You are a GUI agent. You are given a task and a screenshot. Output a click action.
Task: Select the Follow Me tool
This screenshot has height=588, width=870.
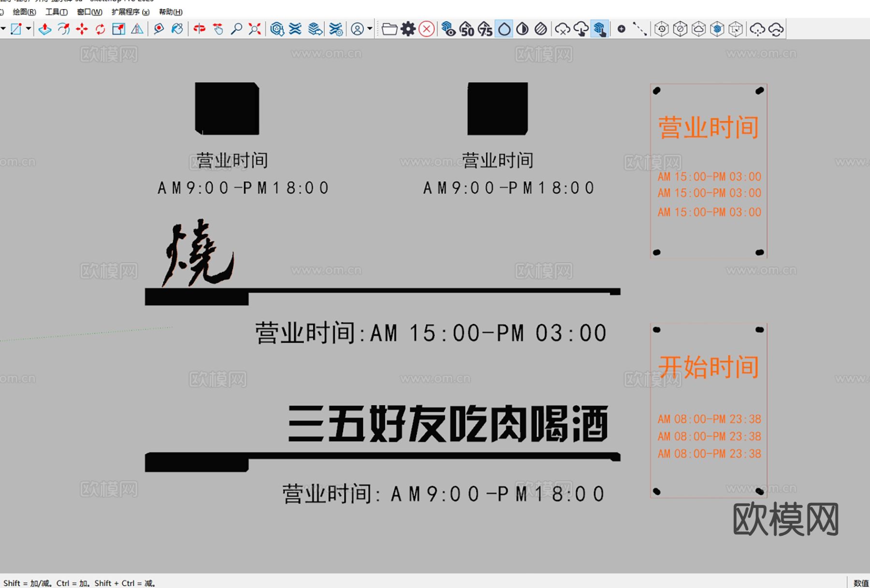[63, 29]
